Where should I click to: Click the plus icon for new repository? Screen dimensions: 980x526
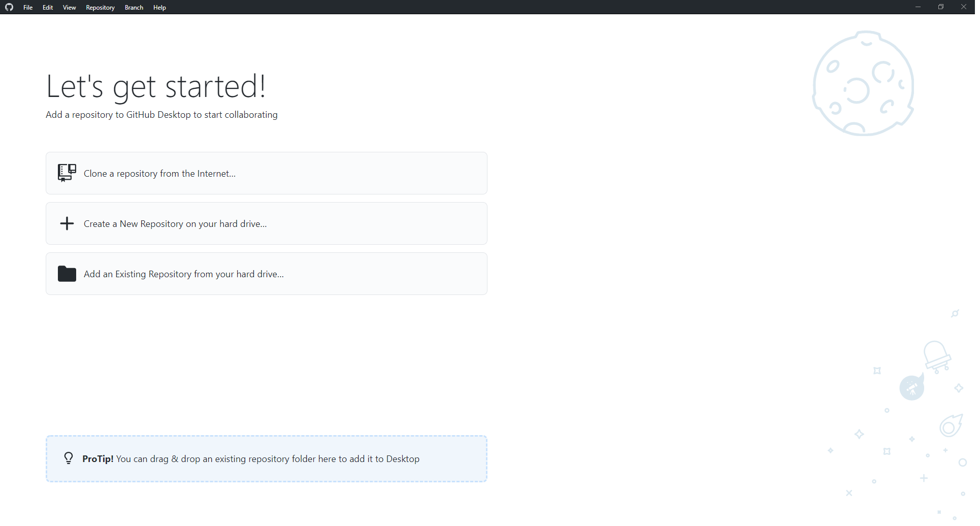pyautogui.click(x=67, y=224)
